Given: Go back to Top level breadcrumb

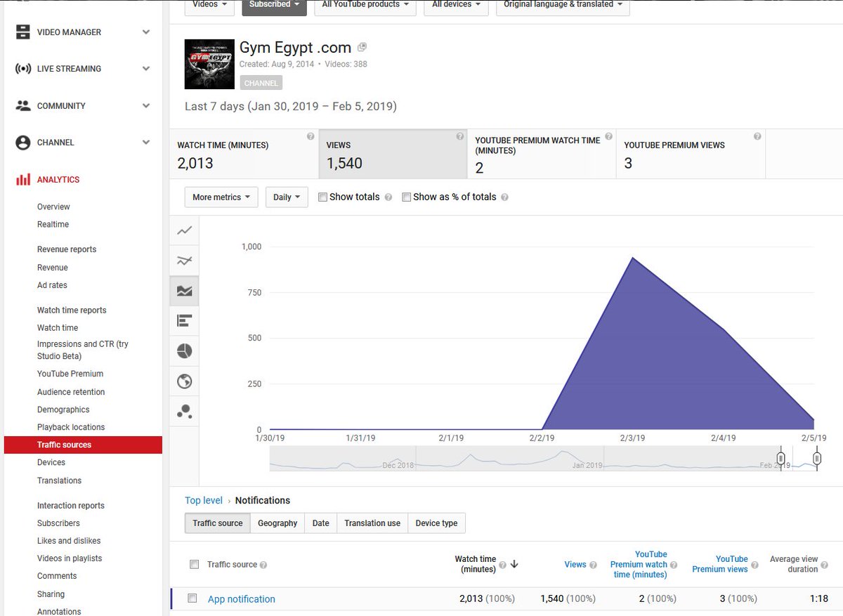Looking at the screenshot, I should coord(204,501).
